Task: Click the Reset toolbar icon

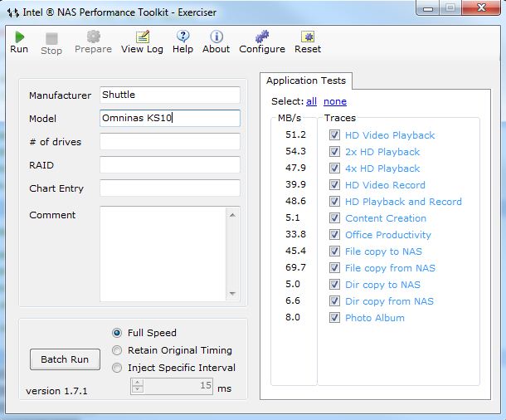Action: pyautogui.click(x=308, y=37)
